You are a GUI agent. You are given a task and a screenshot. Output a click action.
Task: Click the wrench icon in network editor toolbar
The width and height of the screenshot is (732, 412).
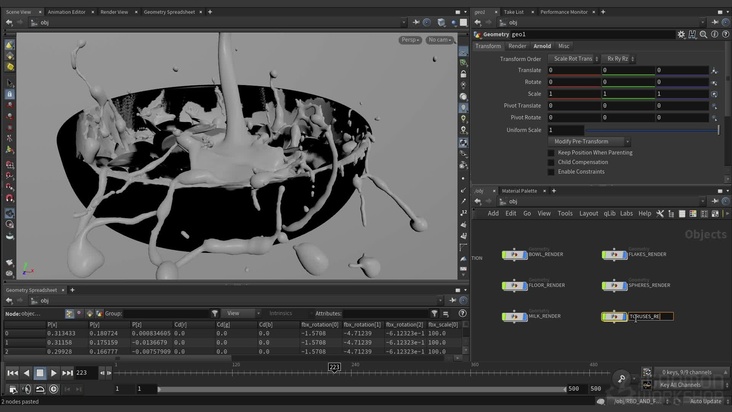(660, 214)
